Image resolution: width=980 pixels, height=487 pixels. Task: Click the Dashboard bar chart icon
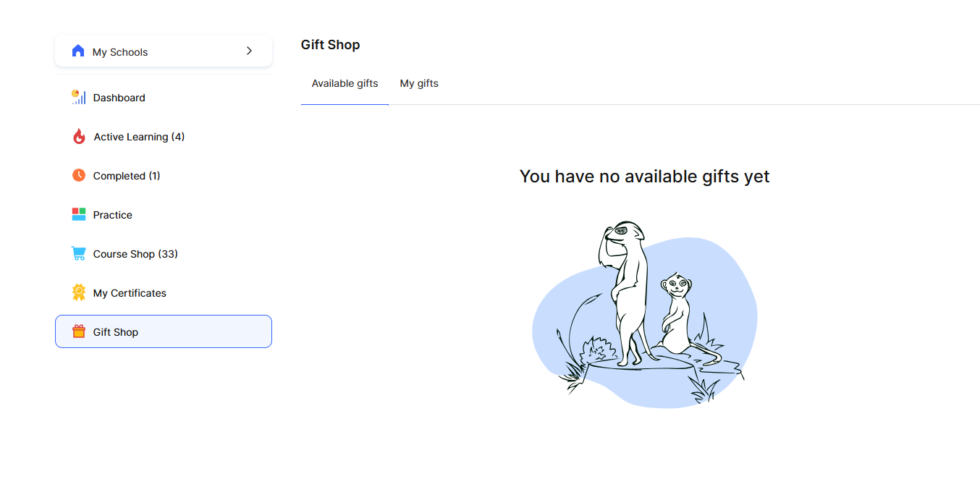tap(79, 97)
